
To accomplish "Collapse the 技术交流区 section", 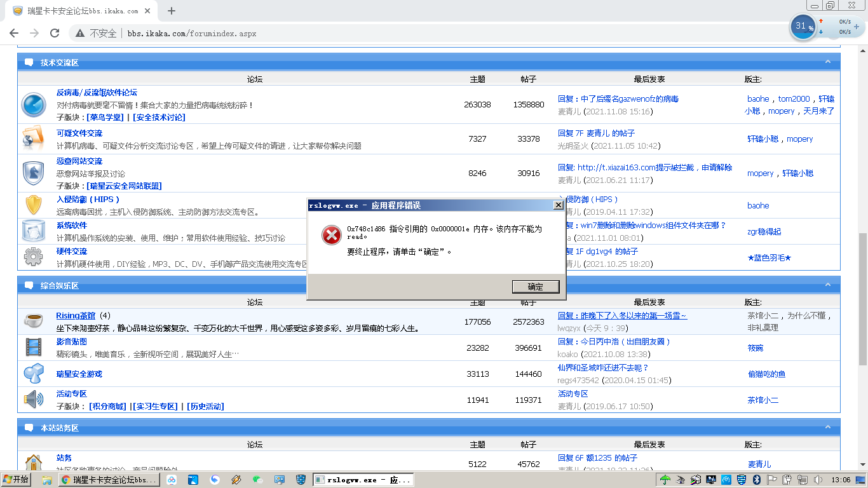I will point(828,62).
